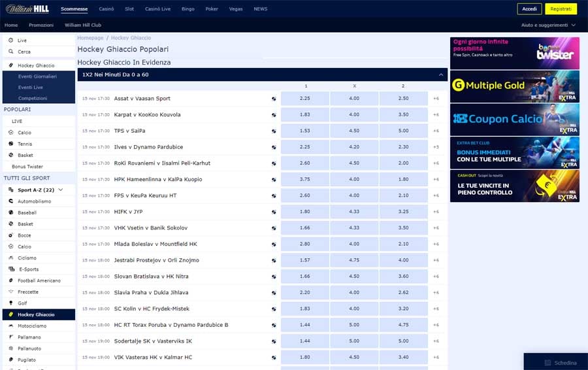Select away odds 2.10 Mlada Boleslav v Mountfield HK

(x=404, y=244)
